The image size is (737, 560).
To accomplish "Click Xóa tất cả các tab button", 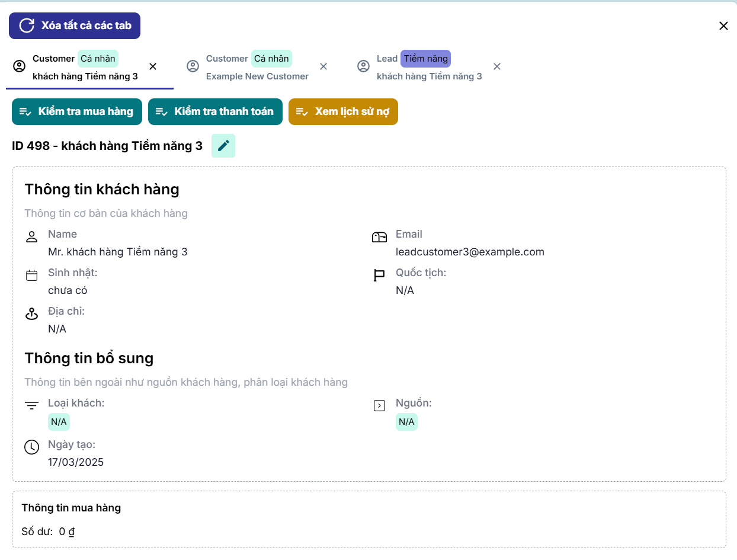I will coord(75,26).
